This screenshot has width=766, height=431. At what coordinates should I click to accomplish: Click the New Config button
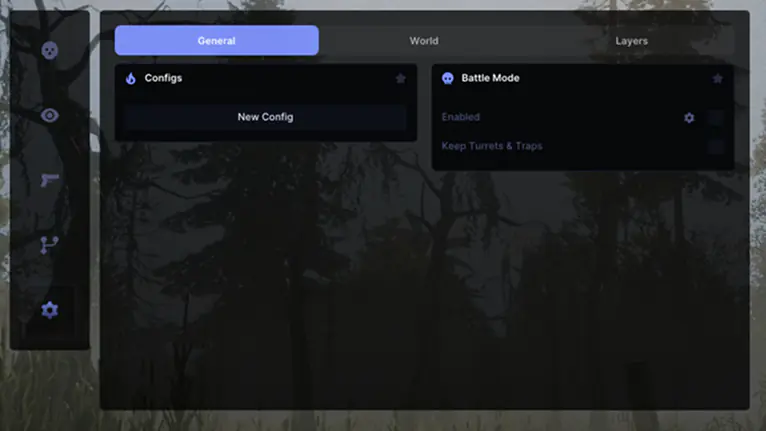[x=265, y=117]
